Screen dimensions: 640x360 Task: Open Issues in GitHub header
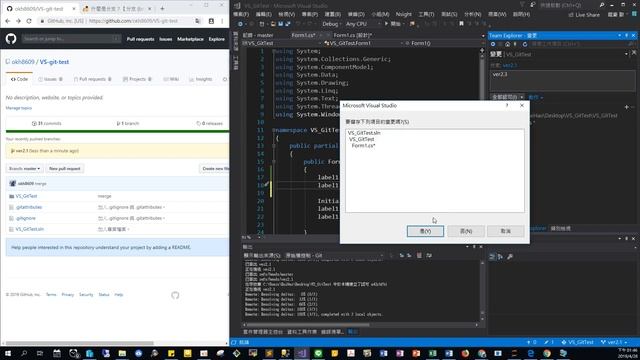[165, 39]
